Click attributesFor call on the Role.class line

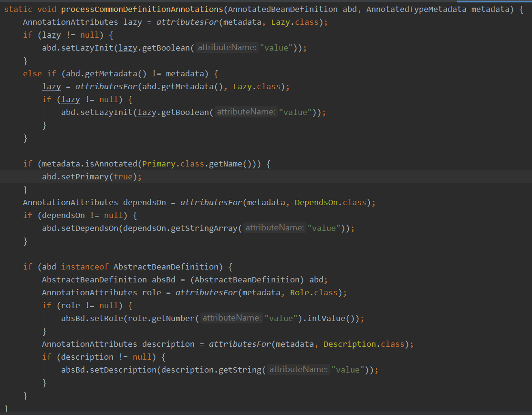tap(207, 293)
